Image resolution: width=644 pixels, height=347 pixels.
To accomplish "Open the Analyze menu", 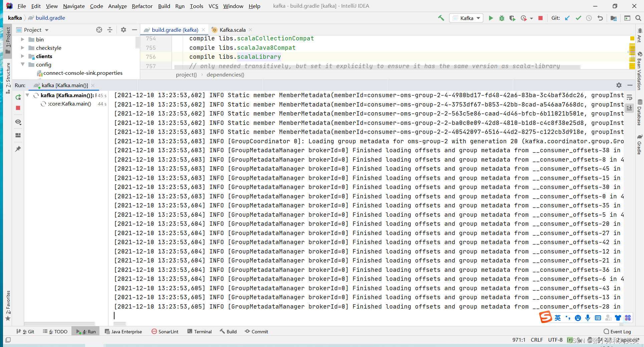I will 117,6.
